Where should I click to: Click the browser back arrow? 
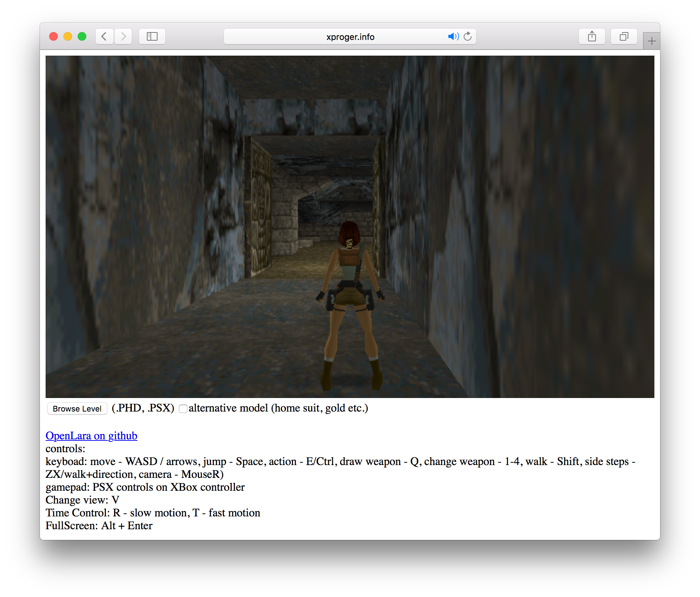pos(104,36)
